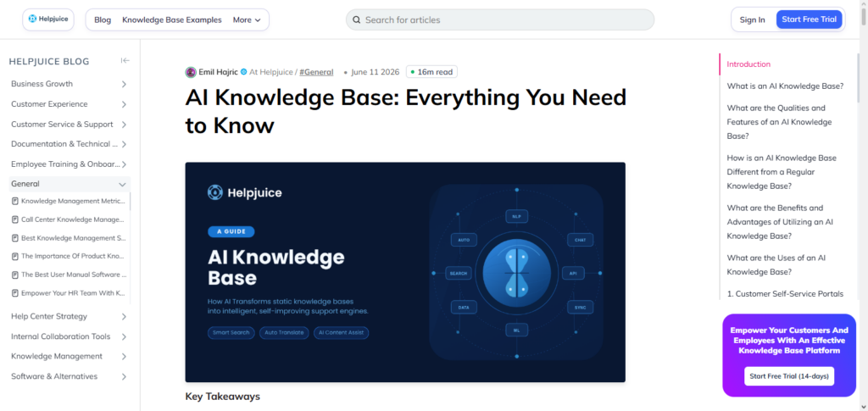Open Best Knowledge Management S... article
868x411 pixels.
click(74, 238)
